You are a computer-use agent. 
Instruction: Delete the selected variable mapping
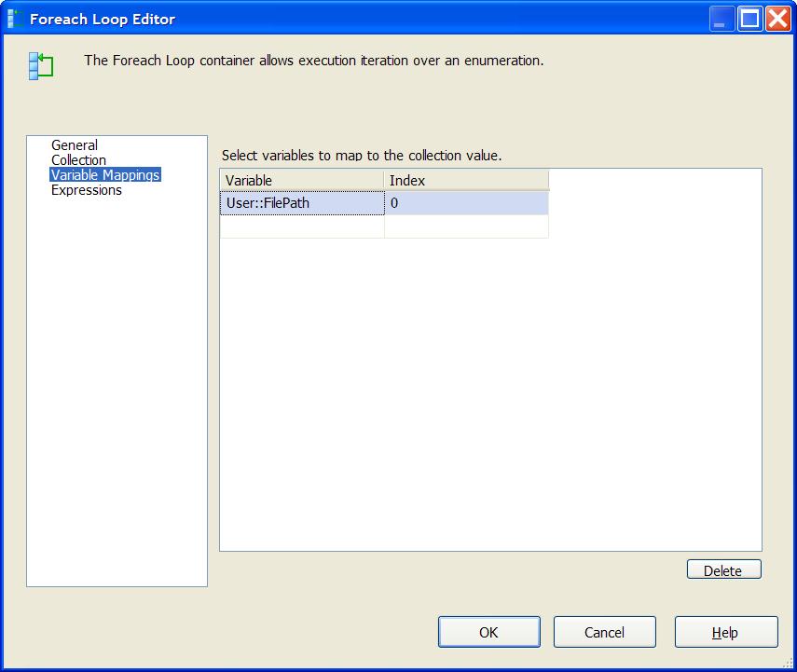click(x=723, y=569)
